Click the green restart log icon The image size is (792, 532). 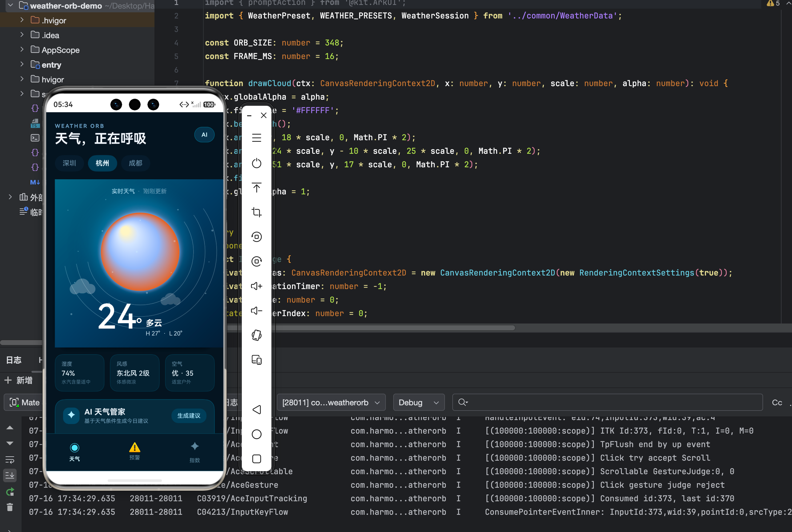pyautogui.click(x=10, y=492)
